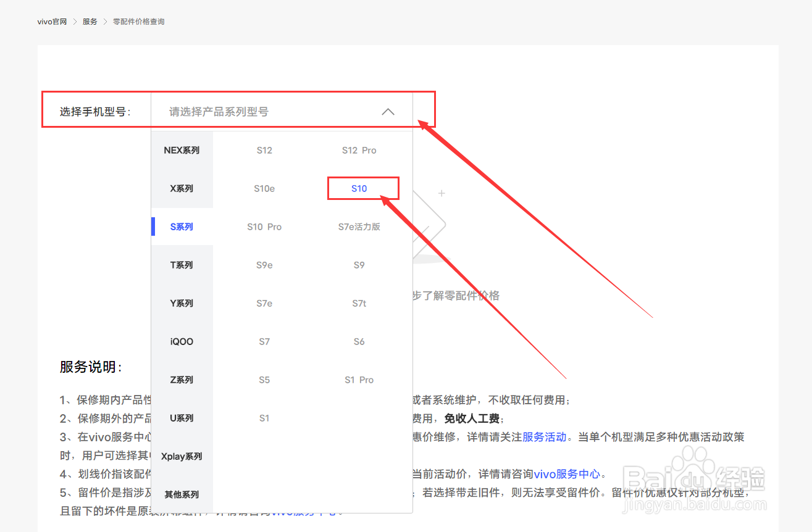
Task: Expand the NEX系列 category
Action: pos(182,150)
